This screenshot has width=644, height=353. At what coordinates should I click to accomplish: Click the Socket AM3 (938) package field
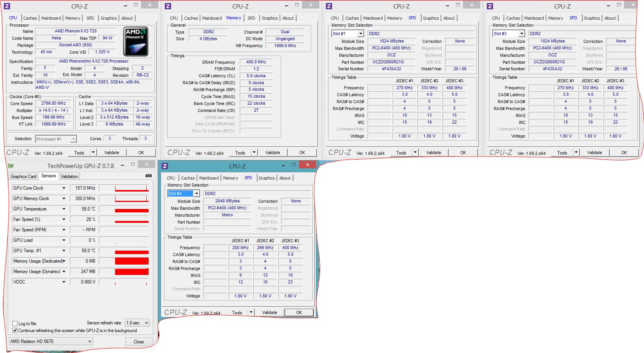(x=76, y=45)
